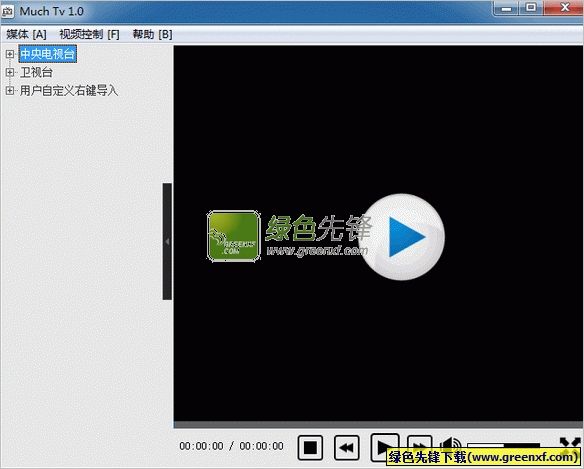Start playback with the bottom play button
The image size is (584, 469).
click(385, 446)
